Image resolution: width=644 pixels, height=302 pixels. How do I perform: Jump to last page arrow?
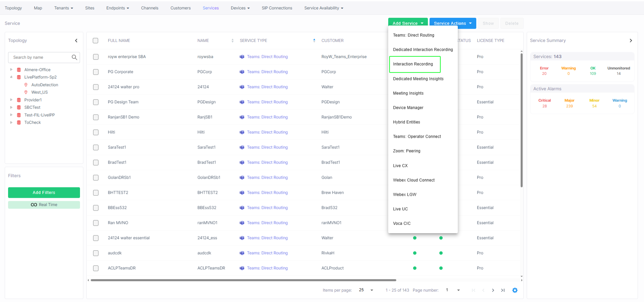(503, 290)
